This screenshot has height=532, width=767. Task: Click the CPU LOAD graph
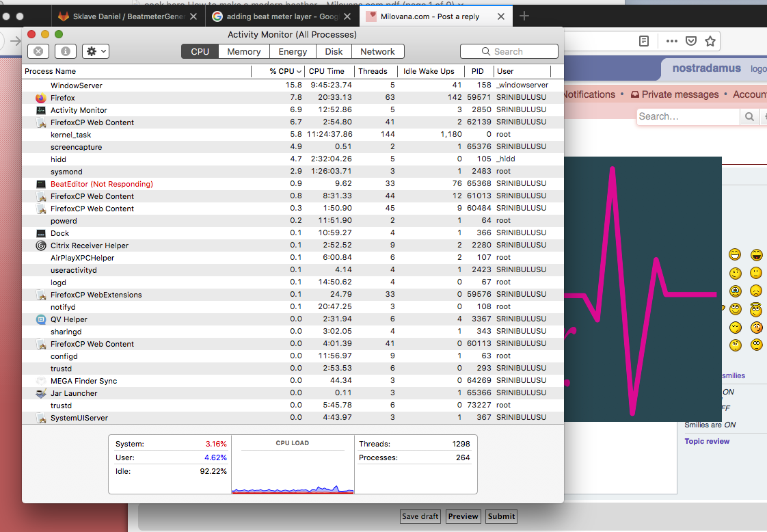click(x=293, y=464)
